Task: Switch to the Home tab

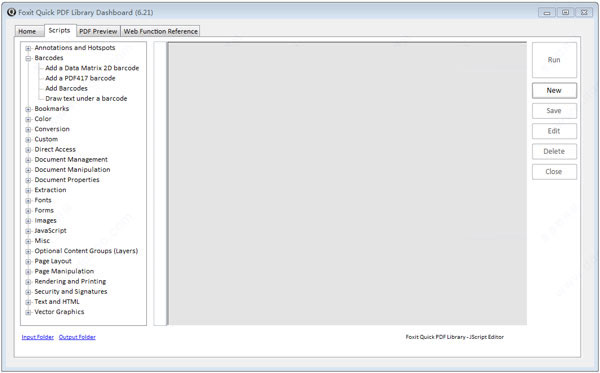Action: pyautogui.click(x=28, y=31)
